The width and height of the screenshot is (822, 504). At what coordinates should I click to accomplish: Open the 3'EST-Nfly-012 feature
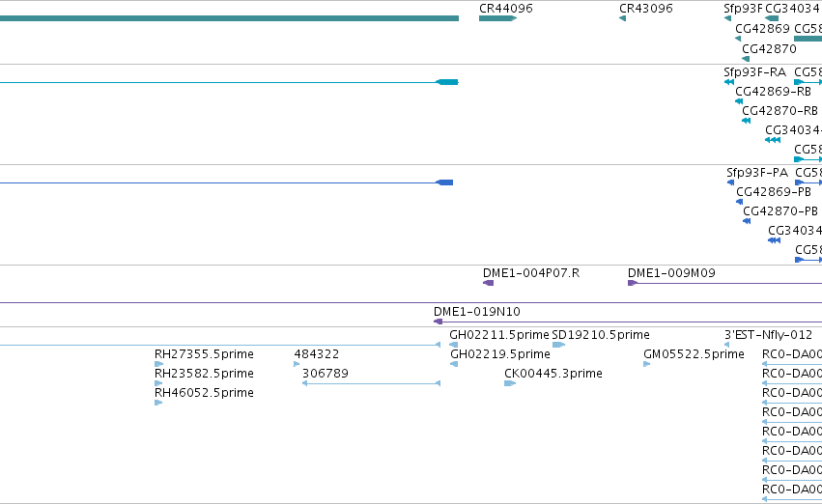[726, 345]
